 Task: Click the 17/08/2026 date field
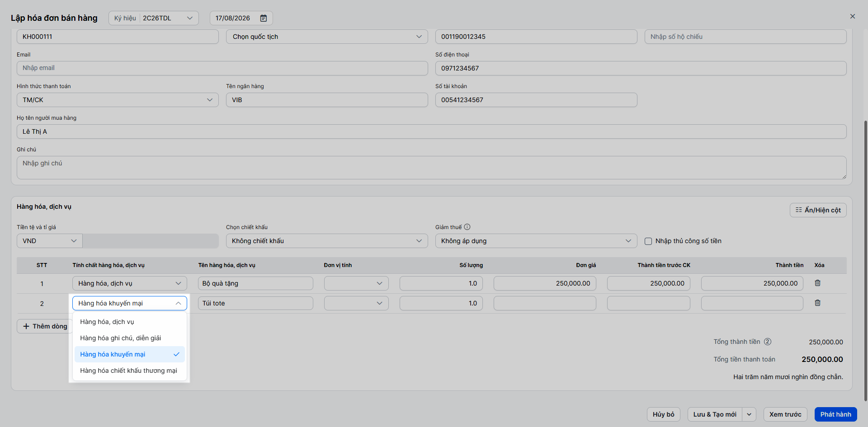click(241, 18)
